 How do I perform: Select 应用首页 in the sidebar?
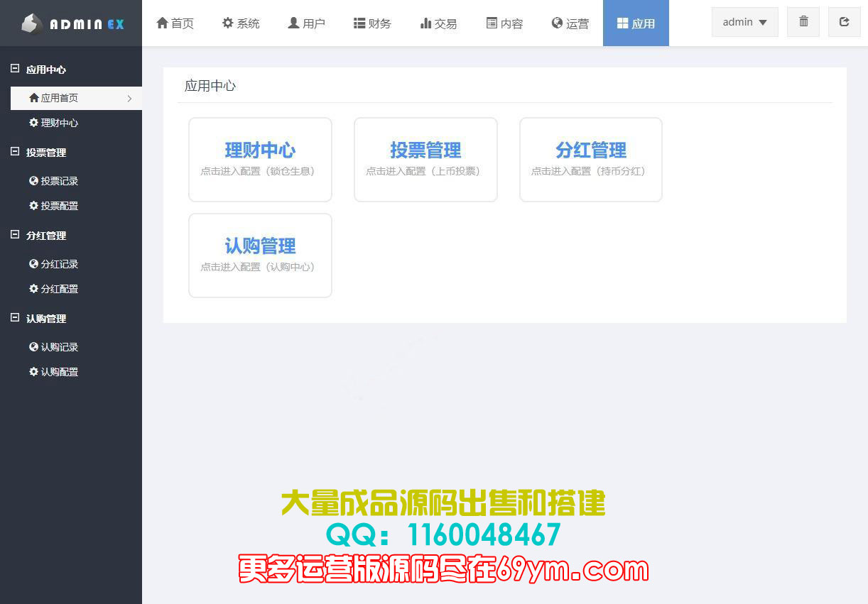point(76,98)
